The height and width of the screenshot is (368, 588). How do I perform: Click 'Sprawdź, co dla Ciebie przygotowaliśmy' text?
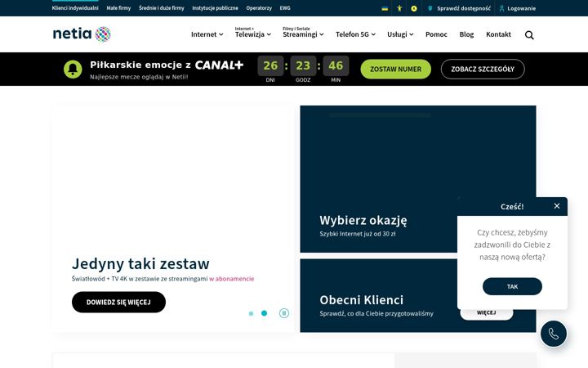376,313
